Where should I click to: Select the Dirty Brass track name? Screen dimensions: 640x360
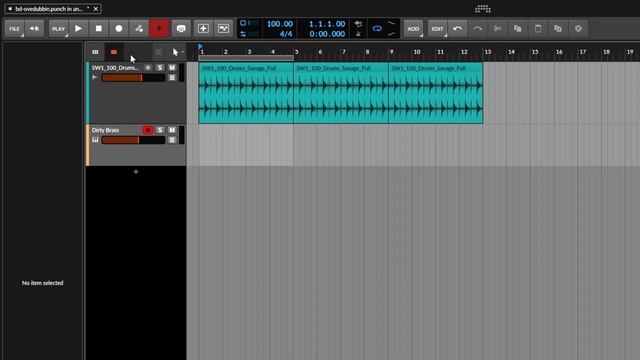105,130
